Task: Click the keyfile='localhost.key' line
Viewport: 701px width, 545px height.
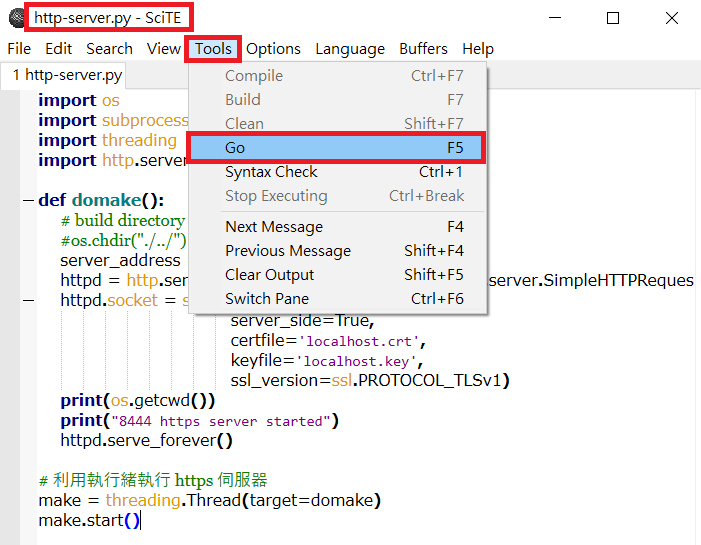Action: (327, 361)
